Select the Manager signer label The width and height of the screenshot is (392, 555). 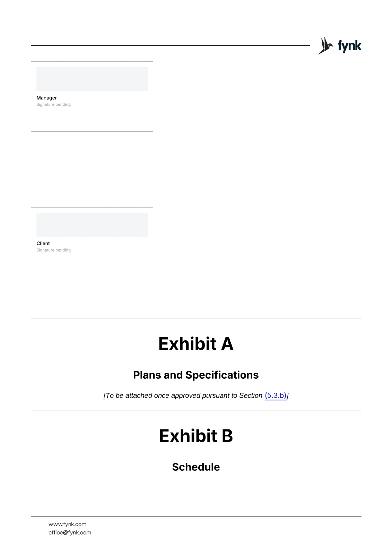coord(46,98)
